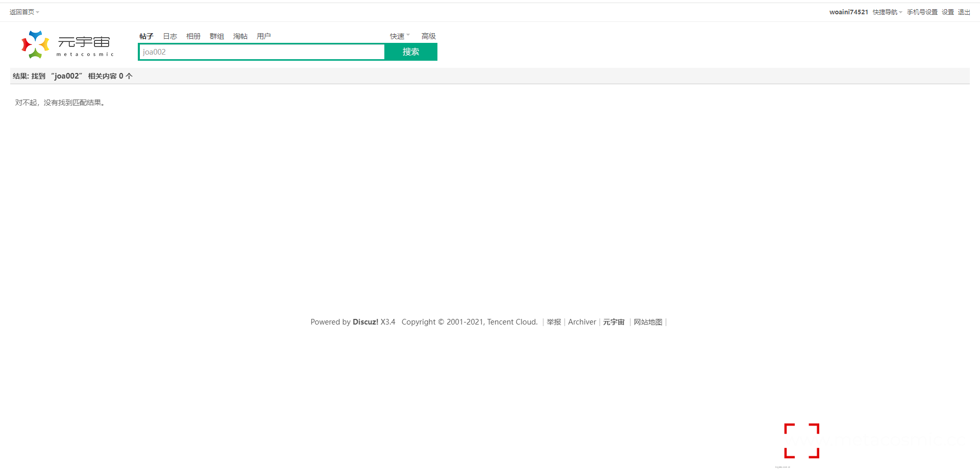Expand the 快速 search dropdown
Screen dimensions: 980x472
pos(400,36)
